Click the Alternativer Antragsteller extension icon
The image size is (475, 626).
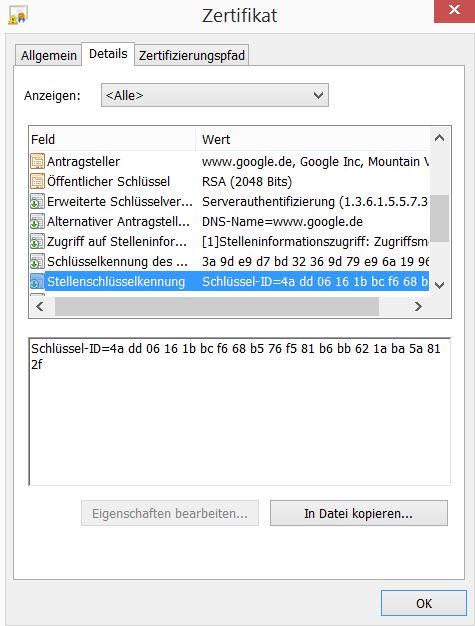[x=37, y=221]
